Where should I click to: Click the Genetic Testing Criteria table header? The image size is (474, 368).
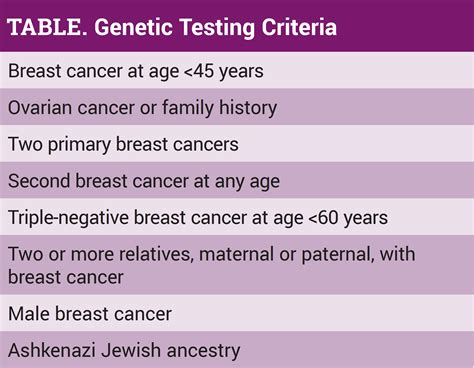tap(237, 26)
